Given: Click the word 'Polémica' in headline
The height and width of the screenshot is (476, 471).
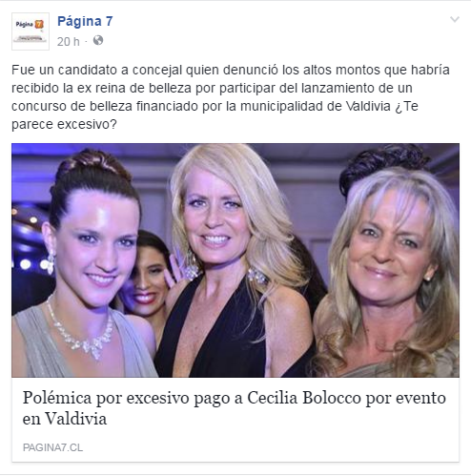Looking at the screenshot, I should (x=57, y=398).
